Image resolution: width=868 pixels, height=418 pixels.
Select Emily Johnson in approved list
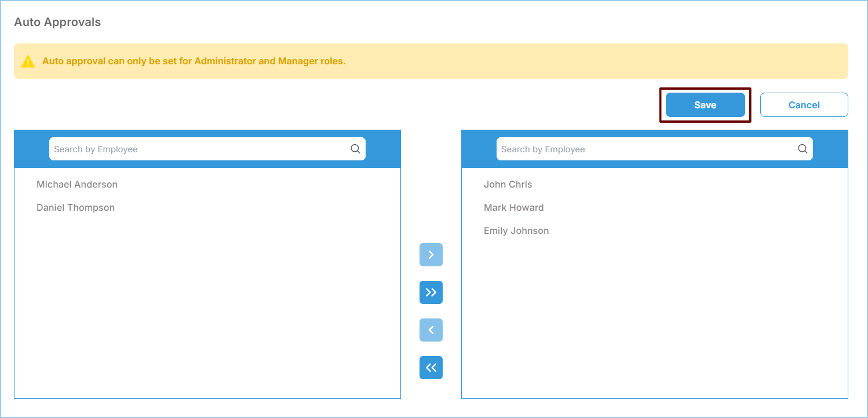(516, 231)
